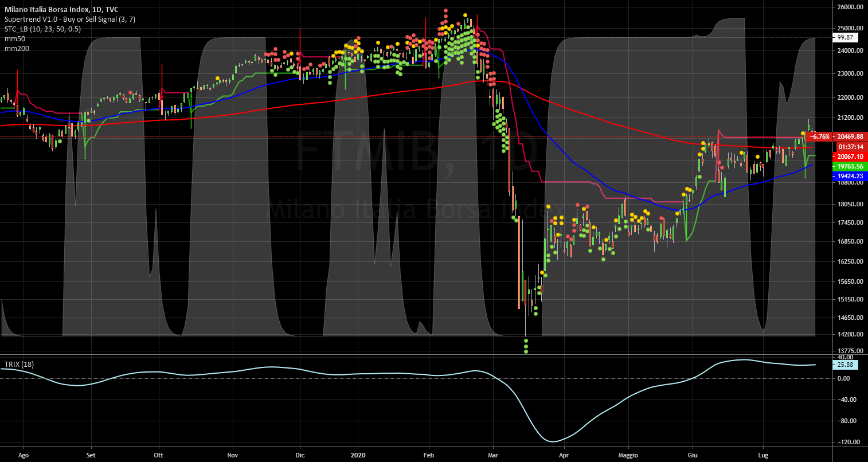This screenshot has width=868, height=462.
Task: Select the STC_LB (10, 23, 50, 0.5) legend
Action: pos(42,29)
